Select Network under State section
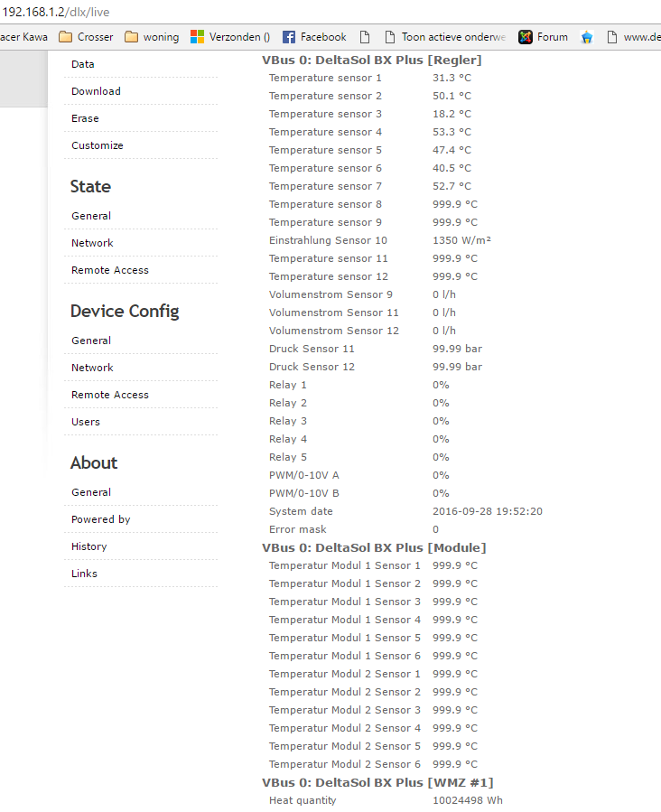The height and width of the screenshot is (812, 661). tap(92, 243)
